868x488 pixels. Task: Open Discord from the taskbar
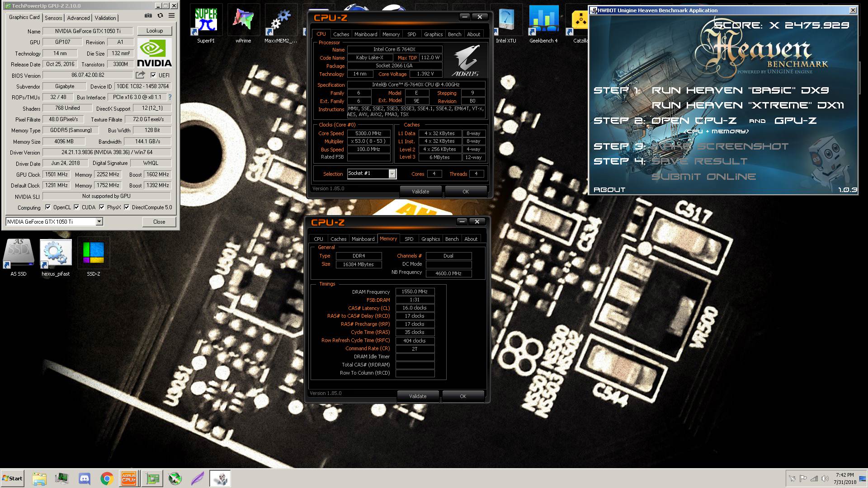(84, 479)
